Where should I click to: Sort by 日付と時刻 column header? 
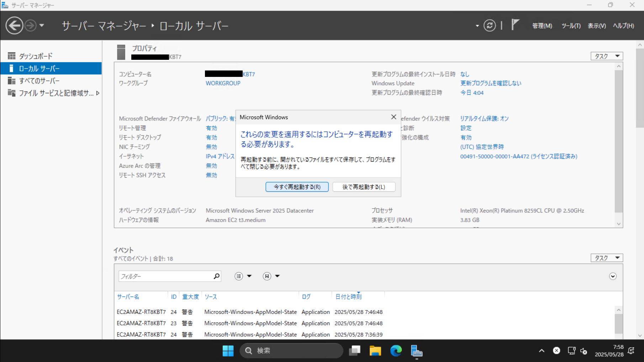click(x=348, y=297)
